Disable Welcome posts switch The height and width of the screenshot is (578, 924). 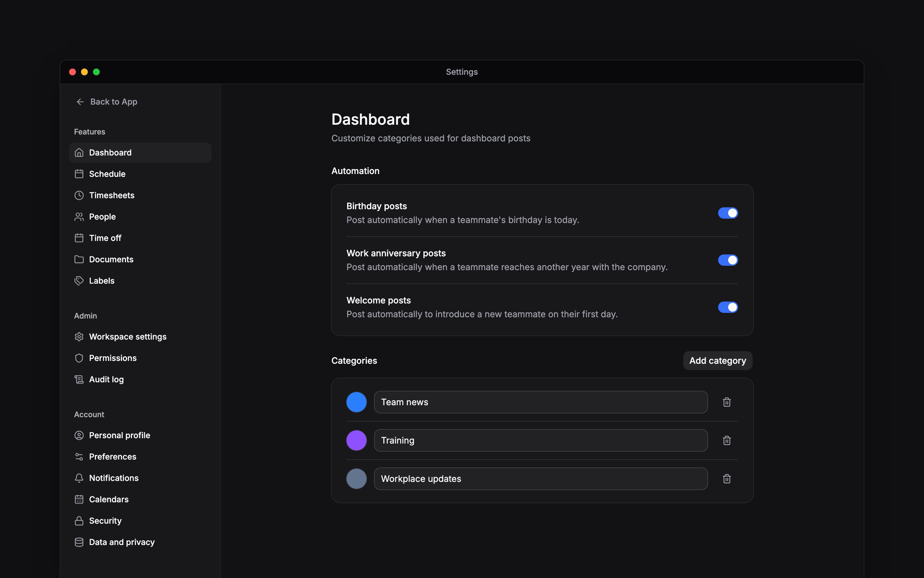tap(728, 307)
